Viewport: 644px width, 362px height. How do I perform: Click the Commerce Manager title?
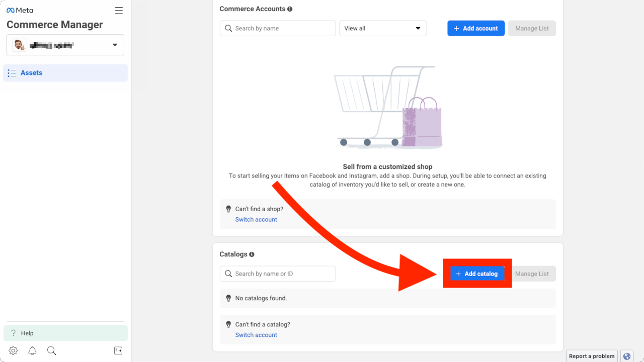54,25
